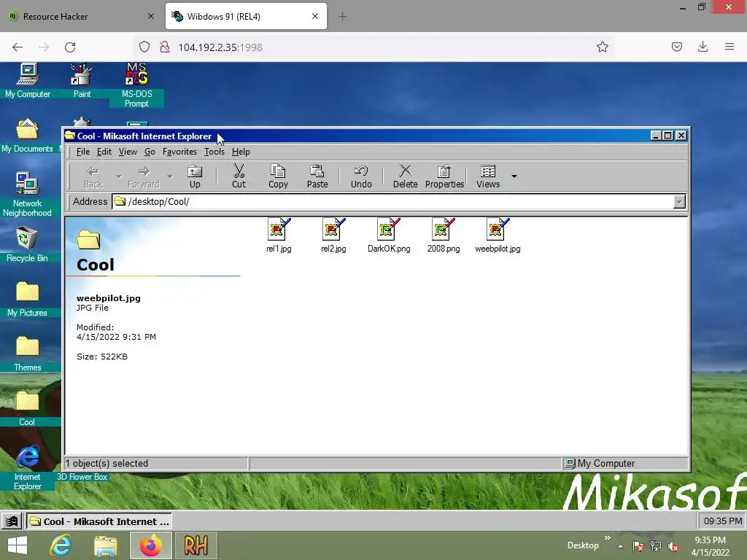
Task: Open My Documents folder icon
Action: 27,136
